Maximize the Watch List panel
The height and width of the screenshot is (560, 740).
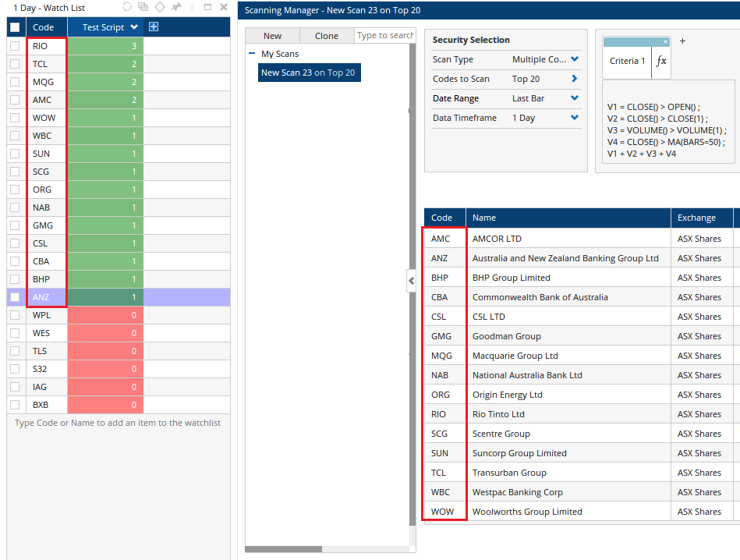pos(207,7)
